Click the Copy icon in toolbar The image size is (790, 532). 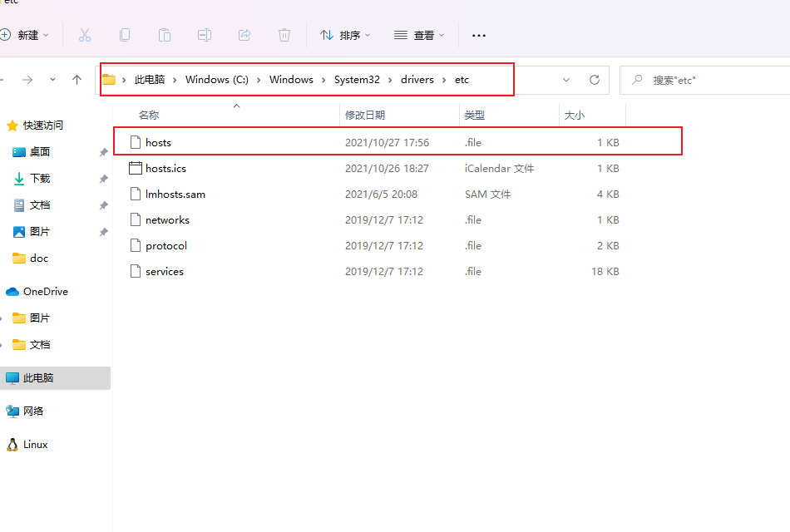pos(125,35)
